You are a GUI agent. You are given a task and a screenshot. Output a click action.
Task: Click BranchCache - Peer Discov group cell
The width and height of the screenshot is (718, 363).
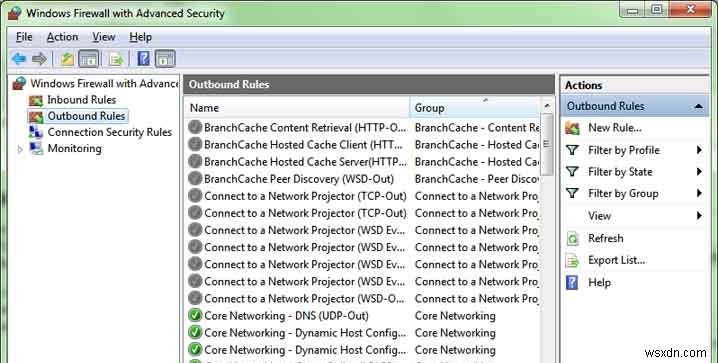coord(477,179)
